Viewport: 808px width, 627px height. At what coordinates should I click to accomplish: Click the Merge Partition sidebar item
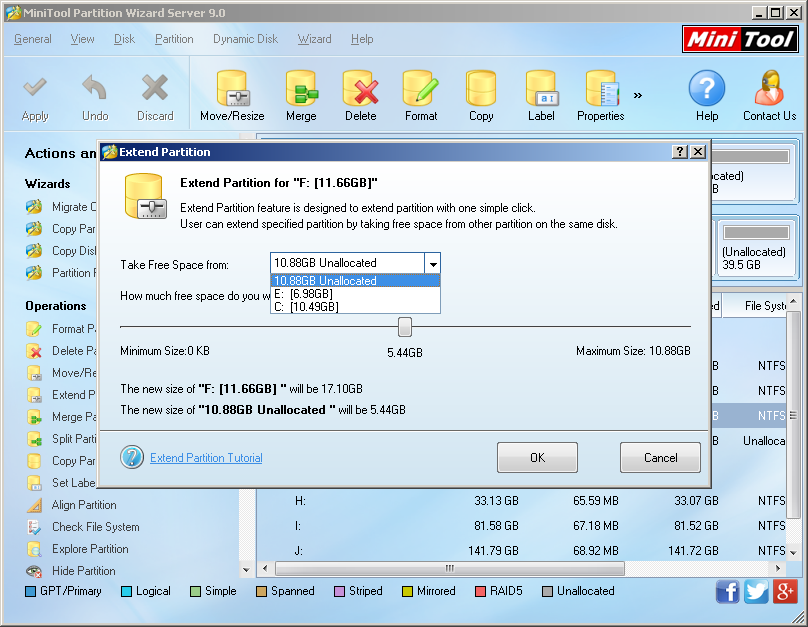61,417
